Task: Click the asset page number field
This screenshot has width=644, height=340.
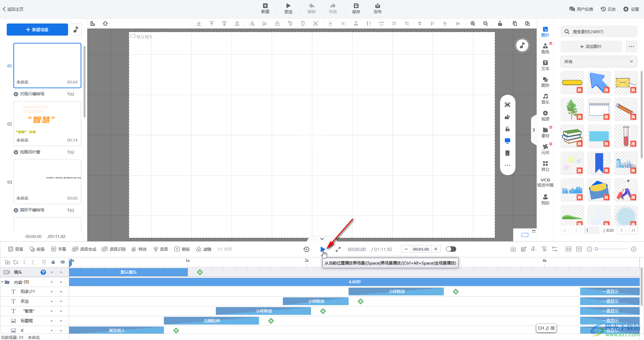Action: tap(591, 230)
